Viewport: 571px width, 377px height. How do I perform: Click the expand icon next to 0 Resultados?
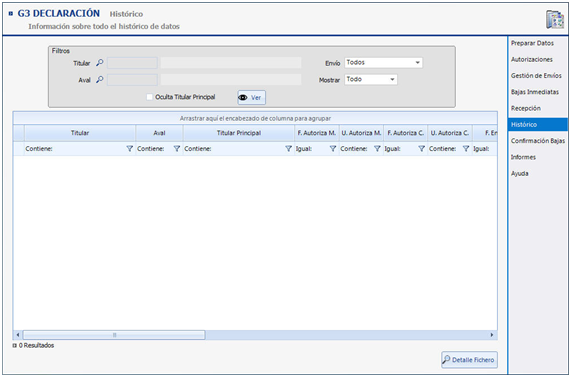[15, 345]
